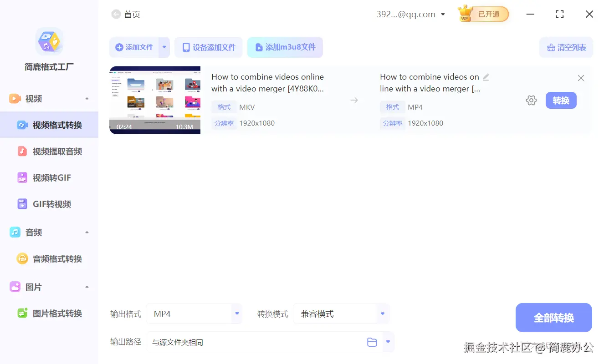Click the 转换 button for this file
This screenshot has height=364, width=604.
pyautogui.click(x=561, y=100)
